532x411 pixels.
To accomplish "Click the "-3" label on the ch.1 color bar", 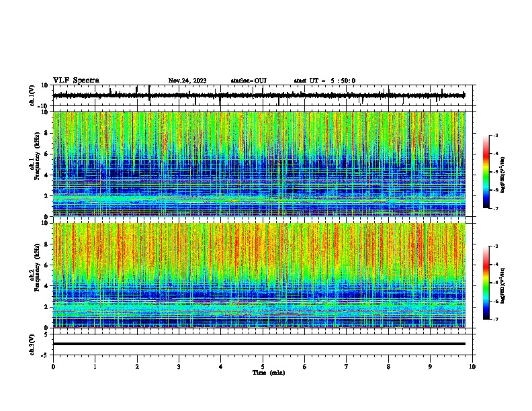I will click(495, 135).
